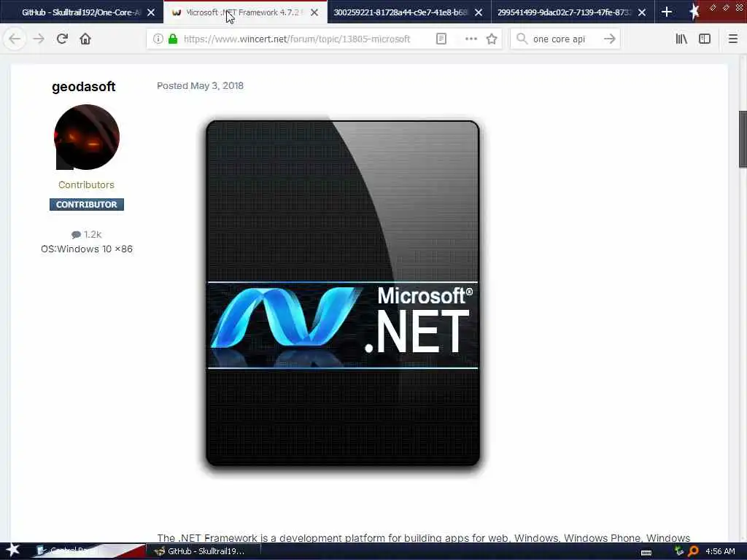Open the 4:56 AM clock

pyautogui.click(x=720, y=551)
